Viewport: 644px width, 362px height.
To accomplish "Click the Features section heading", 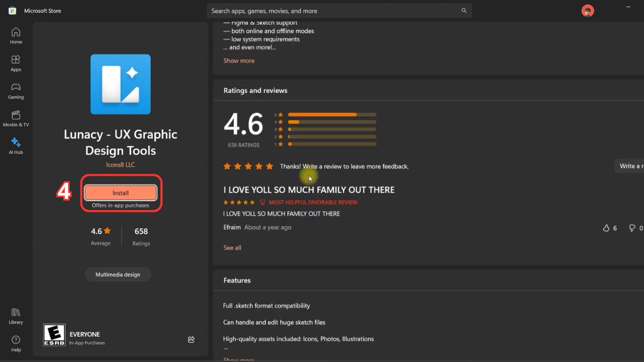I will click(237, 280).
